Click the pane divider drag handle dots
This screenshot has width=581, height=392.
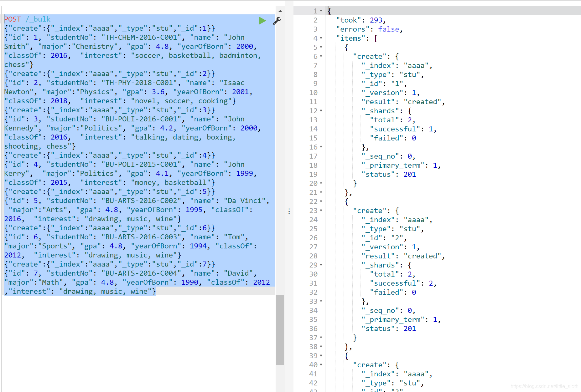[x=289, y=211]
